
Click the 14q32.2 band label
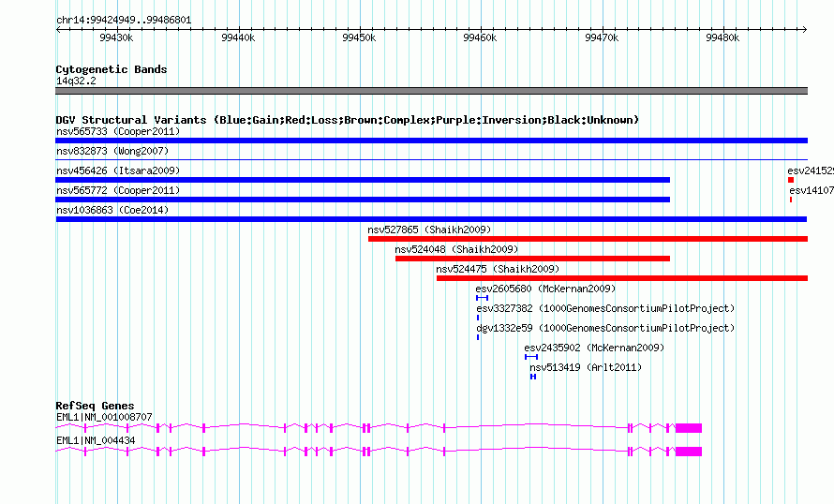click(76, 81)
